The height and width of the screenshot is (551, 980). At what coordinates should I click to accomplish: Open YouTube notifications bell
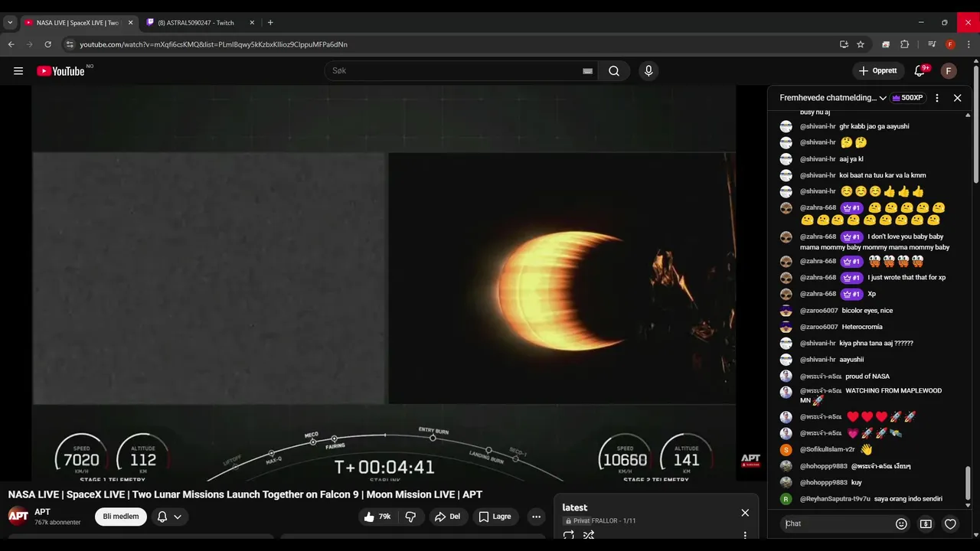[920, 71]
